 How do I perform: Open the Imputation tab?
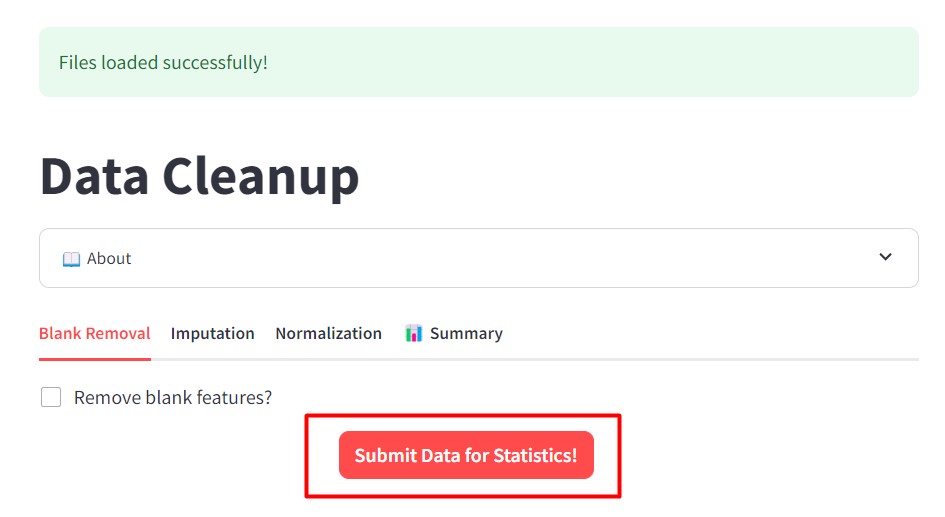pyautogui.click(x=212, y=334)
